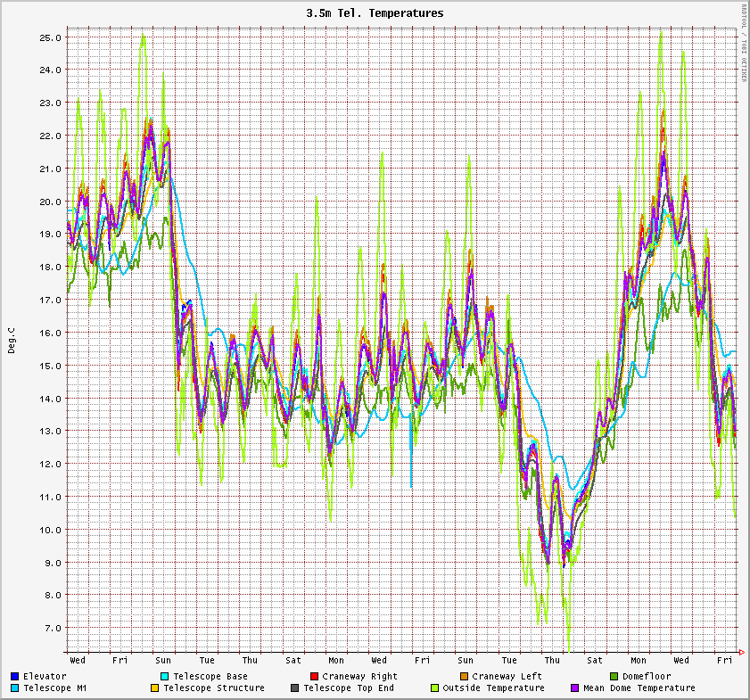Select the Outside Temperature legend label

click(x=493, y=688)
